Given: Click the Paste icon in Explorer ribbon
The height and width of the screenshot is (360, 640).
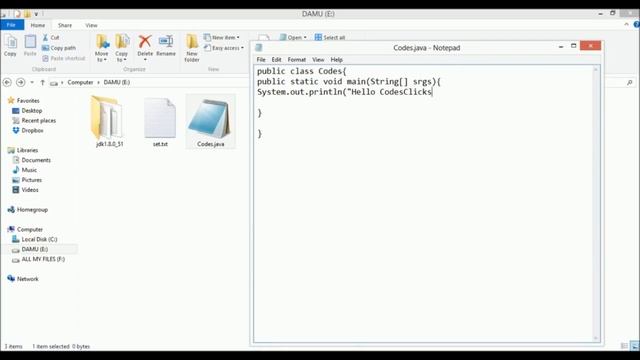Looking at the screenshot, I should point(30,46).
